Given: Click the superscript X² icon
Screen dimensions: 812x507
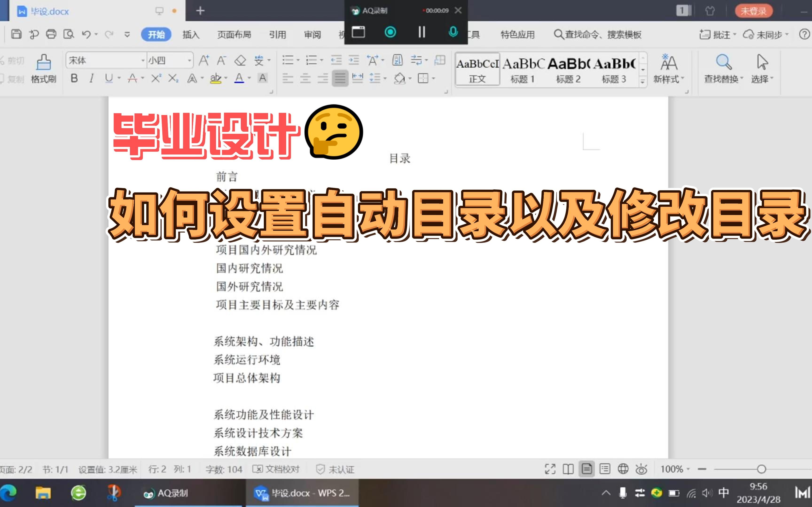Looking at the screenshot, I should pyautogui.click(x=156, y=78).
